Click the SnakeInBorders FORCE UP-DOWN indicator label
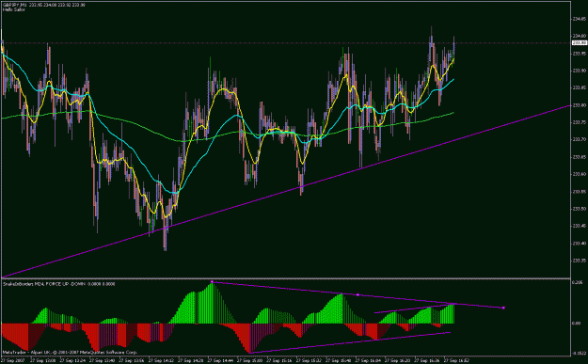Viewport: 588px width, 364px height. click(59, 284)
